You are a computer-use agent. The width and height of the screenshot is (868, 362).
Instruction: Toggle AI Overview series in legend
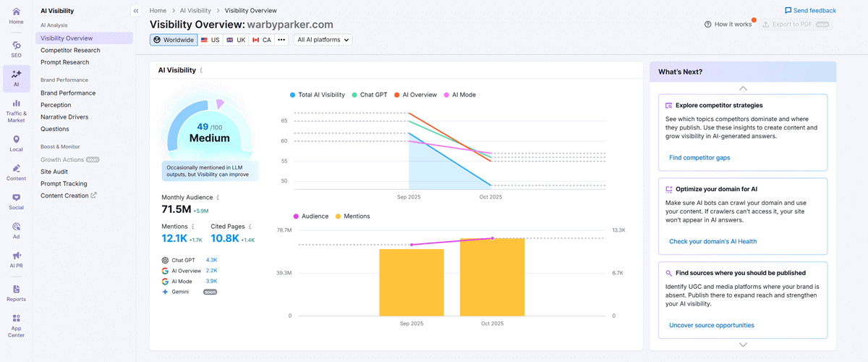[415, 95]
